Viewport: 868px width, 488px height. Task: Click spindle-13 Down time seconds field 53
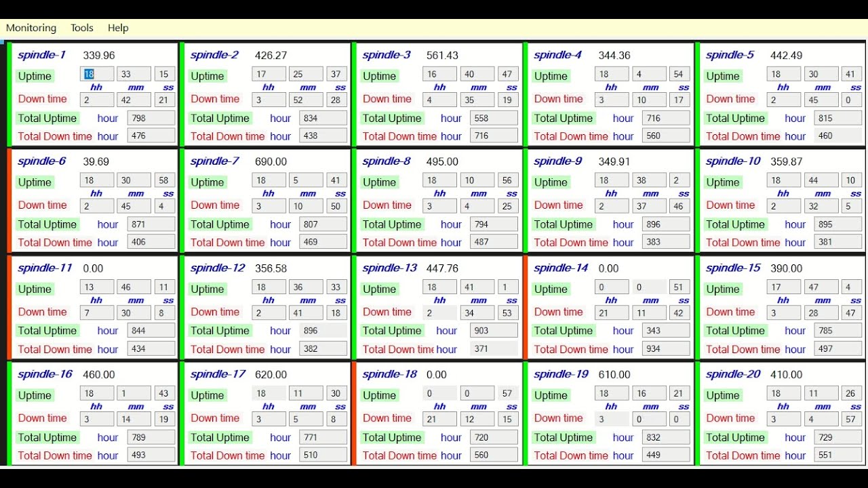click(507, 312)
